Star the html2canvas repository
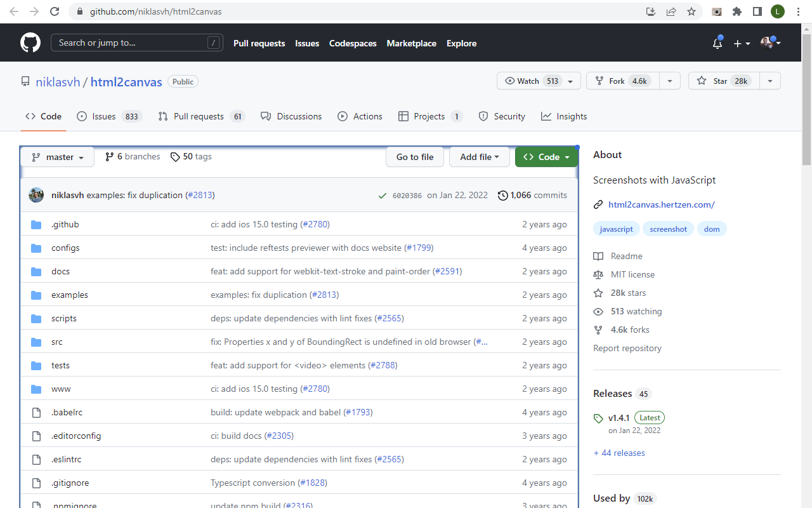Image resolution: width=812 pixels, height=508 pixels. tap(723, 81)
